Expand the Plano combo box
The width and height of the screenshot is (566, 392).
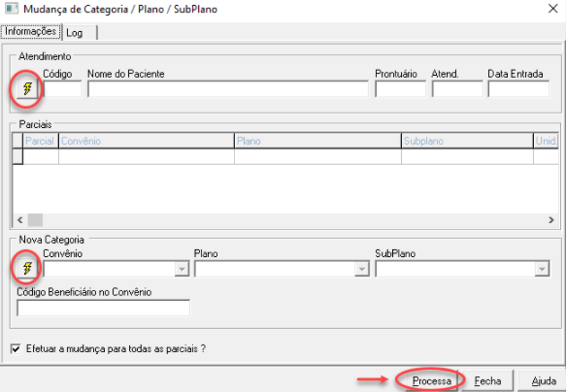[362, 269]
